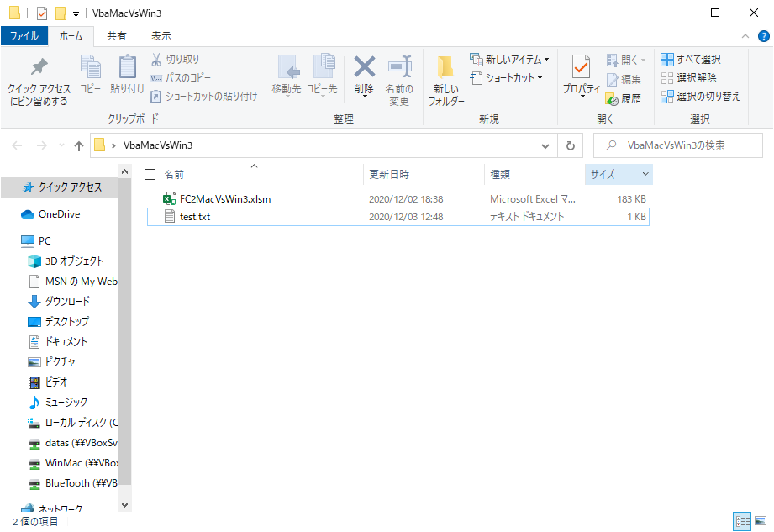The height and width of the screenshot is (532, 774).
Task: Open the 共有 ribbon tab
Action: 117,36
